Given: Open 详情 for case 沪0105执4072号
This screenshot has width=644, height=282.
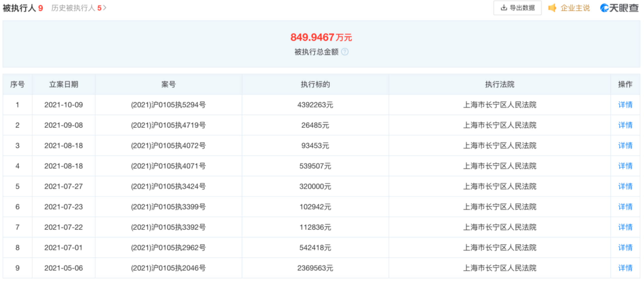Looking at the screenshot, I should [x=625, y=146].
